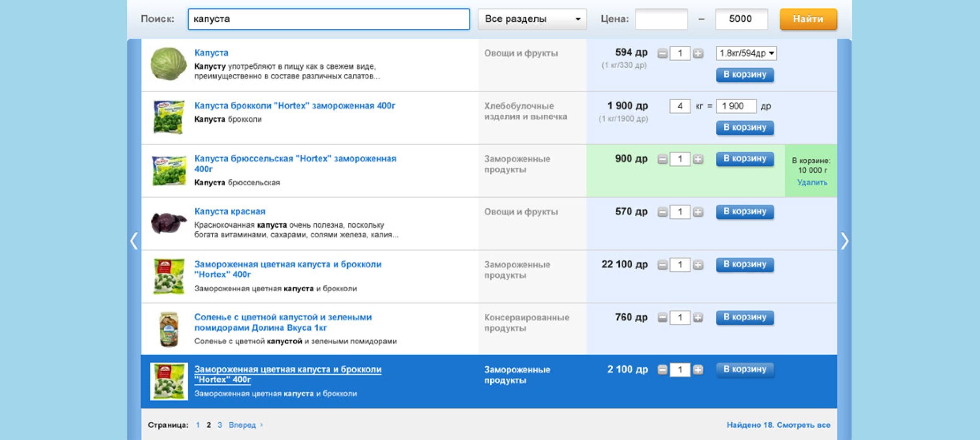Go to next results with right arrow
The height and width of the screenshot is (440, 980).
coord(844,241)
